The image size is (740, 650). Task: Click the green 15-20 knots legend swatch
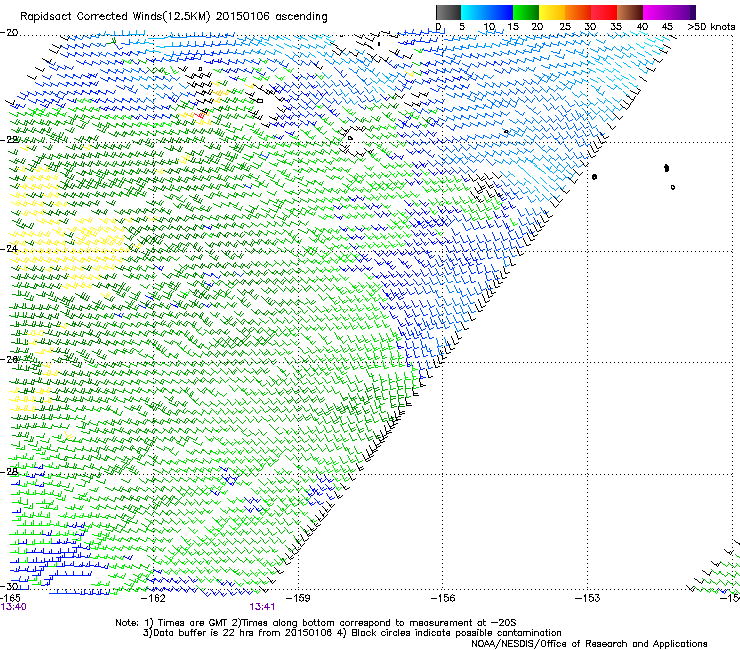(526, 12)
